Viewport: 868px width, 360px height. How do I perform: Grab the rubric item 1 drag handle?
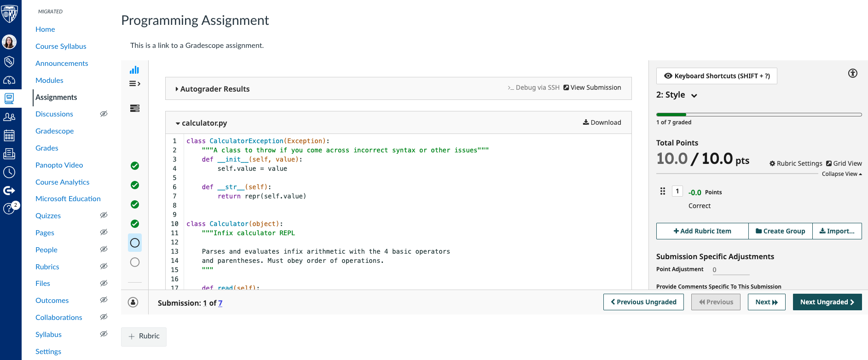coord(663,191)
